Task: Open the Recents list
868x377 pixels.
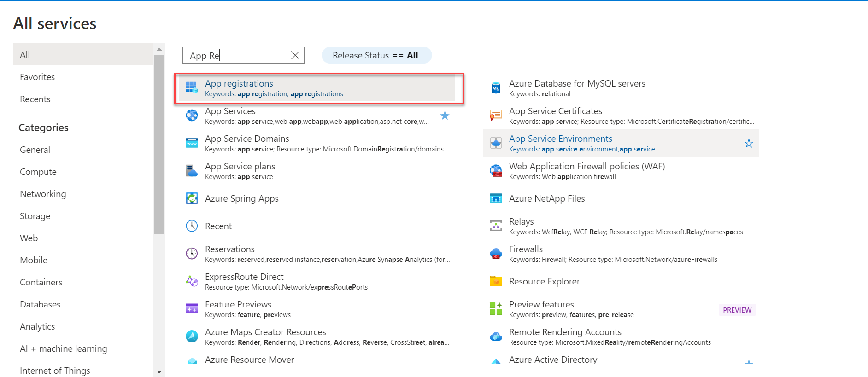Action: tap(35, 99)
